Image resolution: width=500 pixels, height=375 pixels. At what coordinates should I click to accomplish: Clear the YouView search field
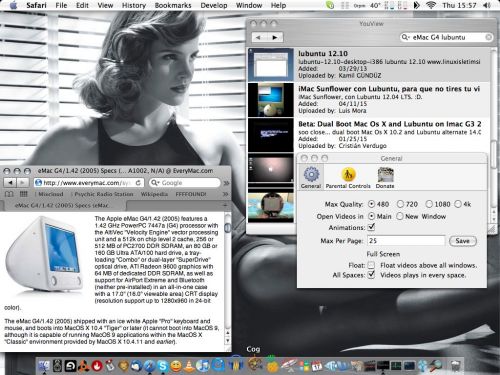point(488,37)
